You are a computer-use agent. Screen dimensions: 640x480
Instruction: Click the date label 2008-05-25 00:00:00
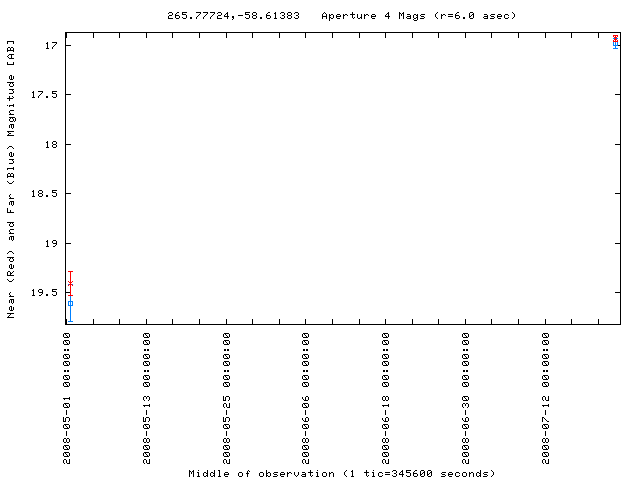coord(227,398)
